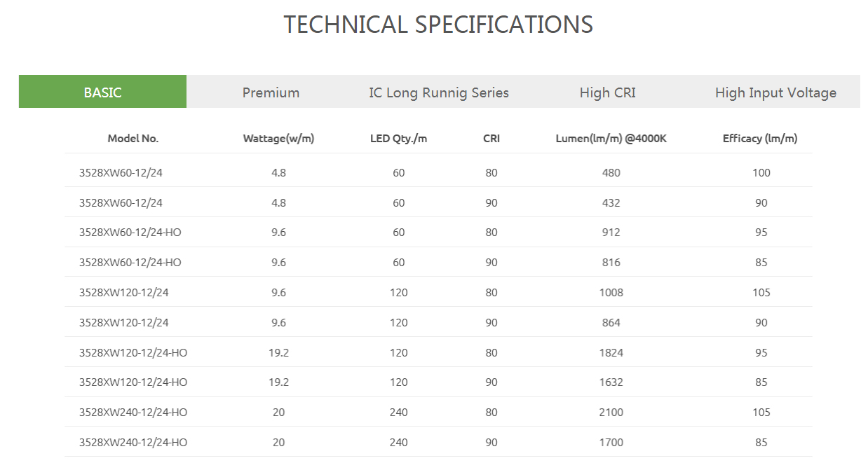868x470 pixels.
Task: Click the 2100 lumen value cell
Action: (x=611, y=413)
